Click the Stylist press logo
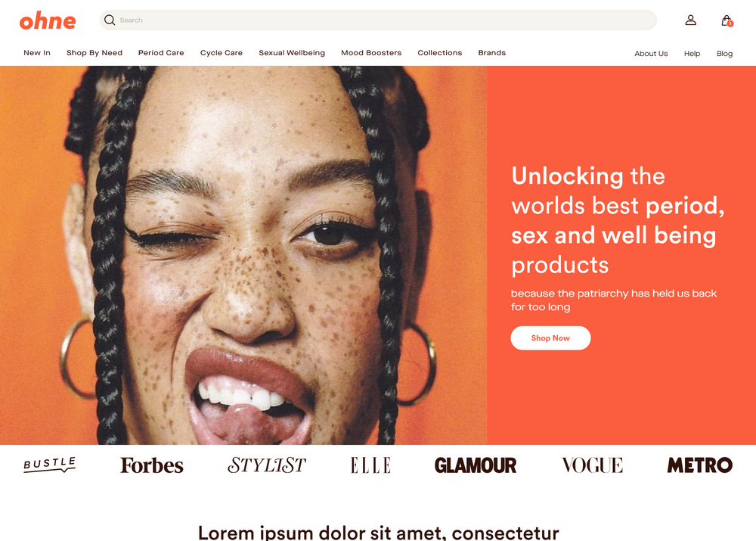This screenshot has width=756, height=541. [x=267, y=465]
